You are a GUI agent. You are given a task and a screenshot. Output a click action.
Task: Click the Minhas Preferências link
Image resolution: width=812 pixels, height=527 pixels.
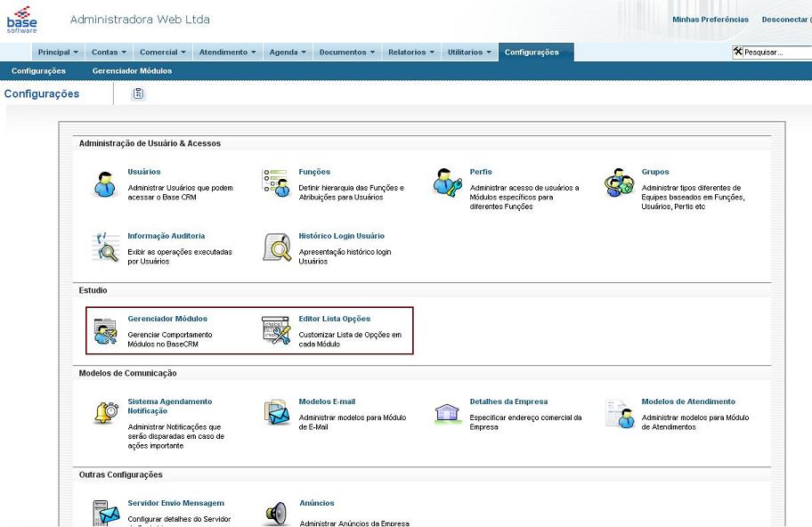[x=710, y=20]
